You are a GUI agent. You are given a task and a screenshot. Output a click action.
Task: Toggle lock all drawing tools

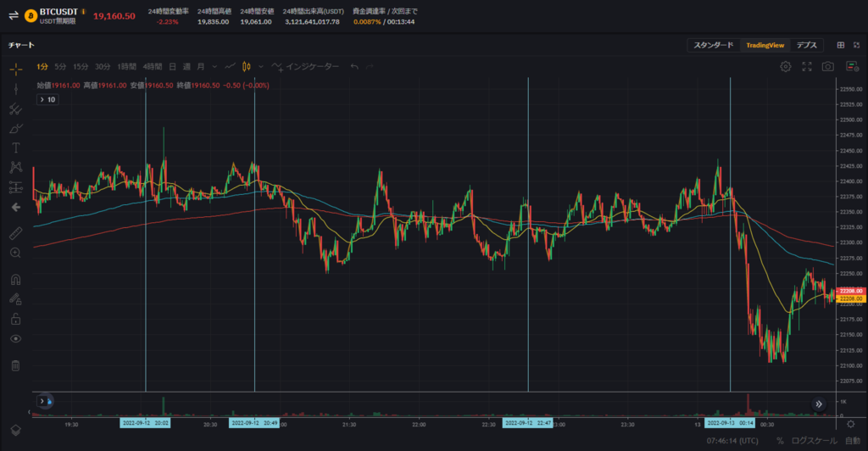pyautogui.click(x=16, y=319)
